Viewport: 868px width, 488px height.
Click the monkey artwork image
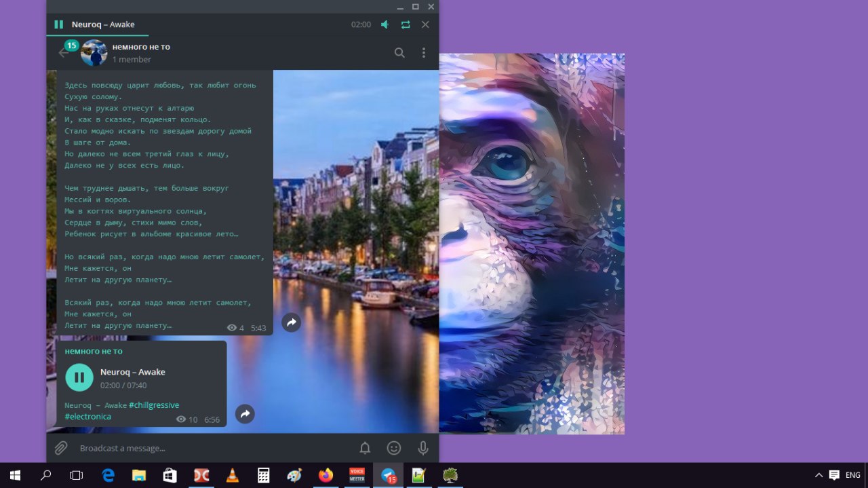coord(532,244)
